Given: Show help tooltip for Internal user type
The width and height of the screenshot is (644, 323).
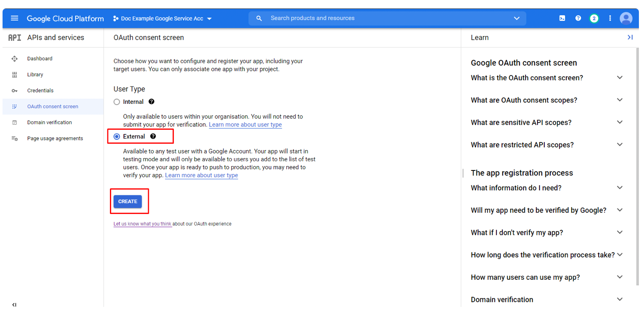Looking at the screenshot, I should pos(151,102).
